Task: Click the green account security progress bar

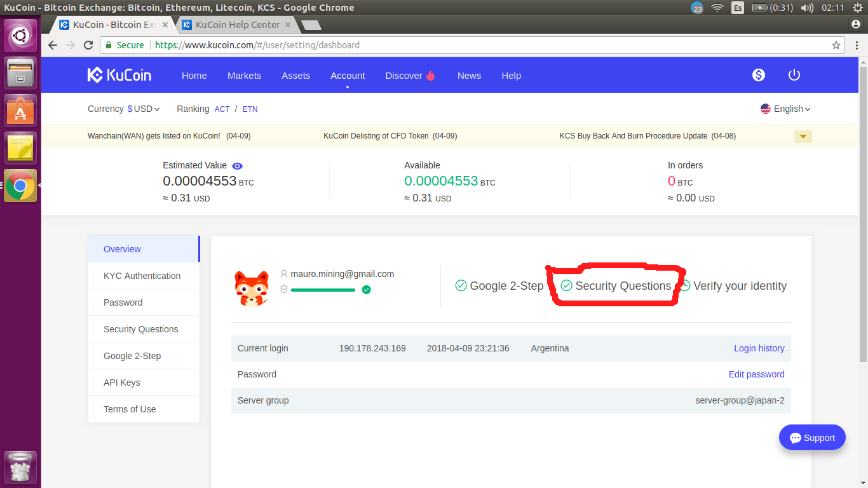Action: (x=323, y=290)
